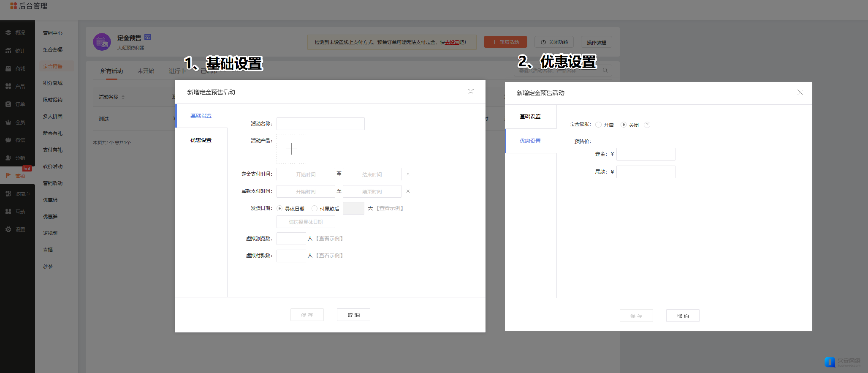
Task: Switch to 未开始 tab
Action: (146, 71)
